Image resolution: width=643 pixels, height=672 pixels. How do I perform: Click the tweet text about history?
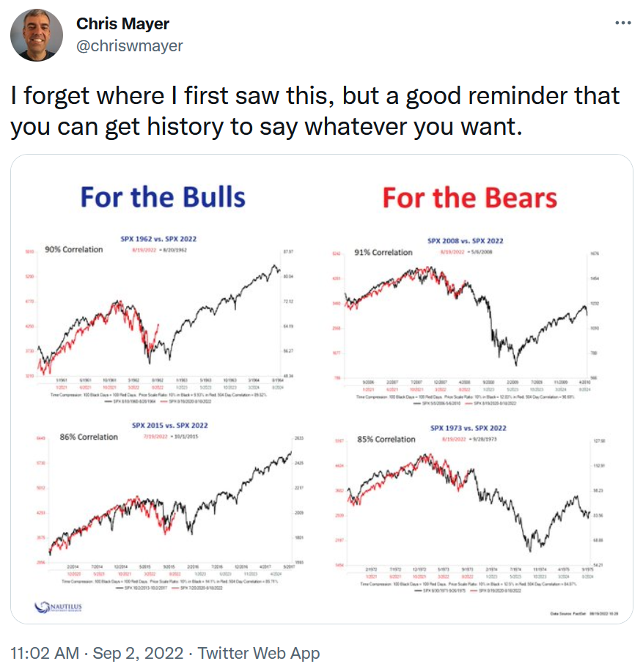tap(315, 111)
